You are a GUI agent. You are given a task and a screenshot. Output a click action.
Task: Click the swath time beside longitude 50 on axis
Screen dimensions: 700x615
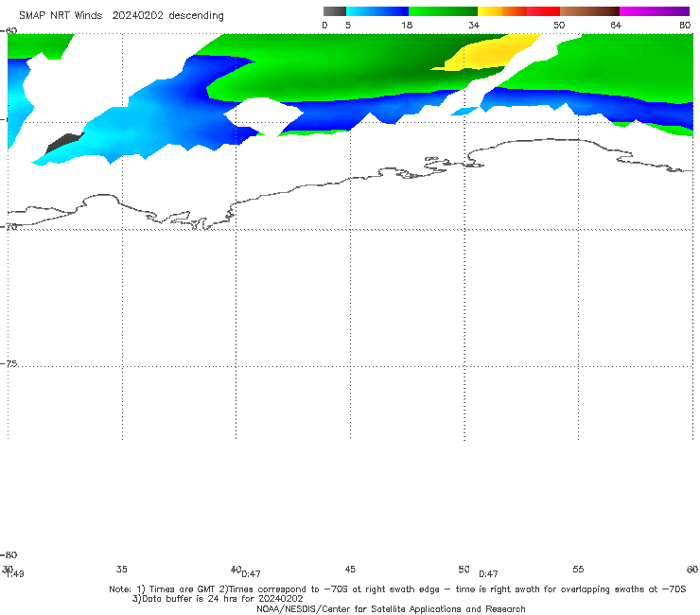[488, 574]
